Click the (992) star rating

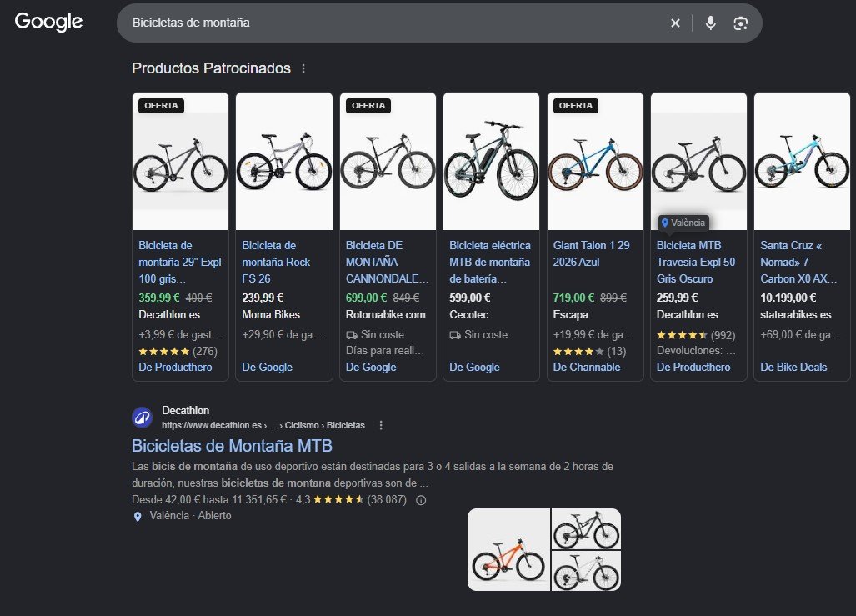coord(696,335)
